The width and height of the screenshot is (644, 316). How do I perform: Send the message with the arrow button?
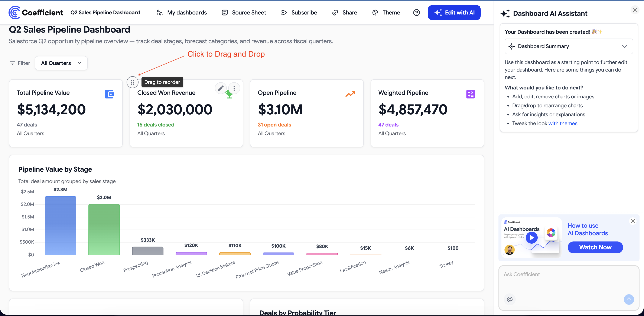click(629, 299)
